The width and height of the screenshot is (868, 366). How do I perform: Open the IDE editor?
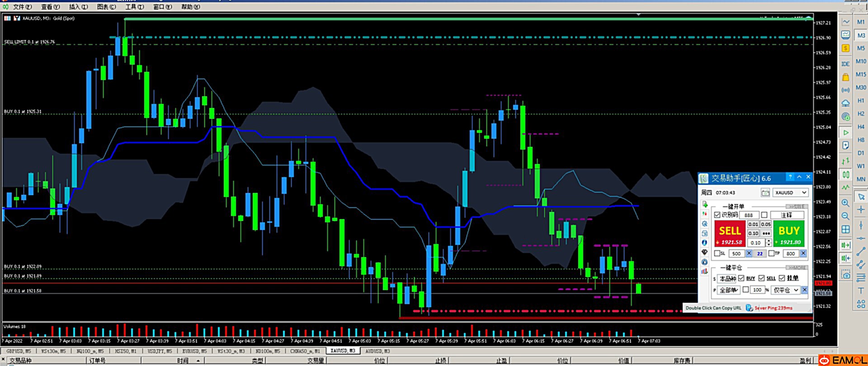tap(845, 64)
